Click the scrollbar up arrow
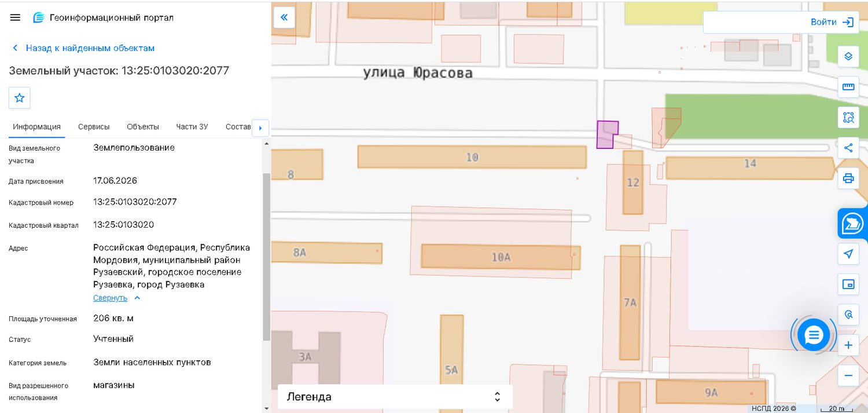This screenshot has height=413, width=868. click(x=266, y=143)
